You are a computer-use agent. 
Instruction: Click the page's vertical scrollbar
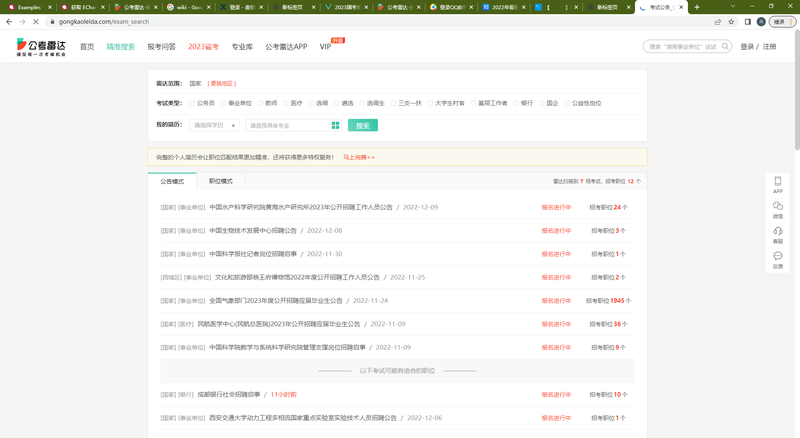[x=796, y=89]
